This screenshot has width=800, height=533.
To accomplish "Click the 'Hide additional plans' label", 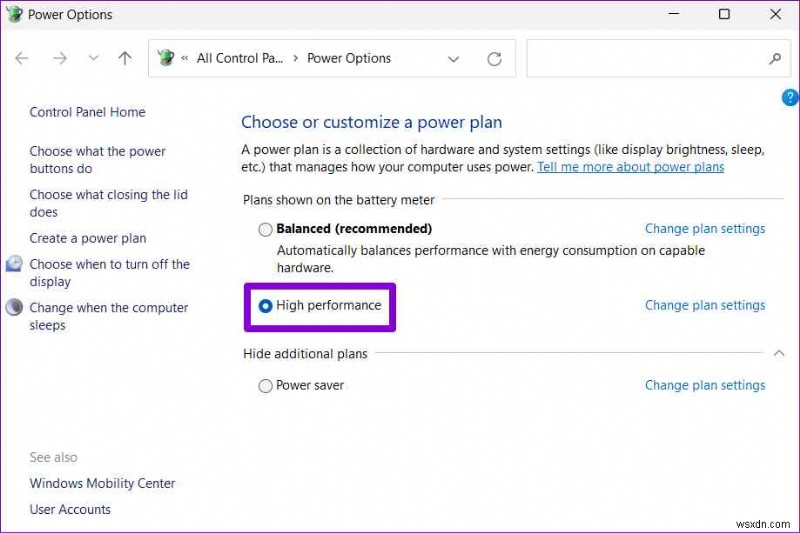I will click(x=305, y=354).
